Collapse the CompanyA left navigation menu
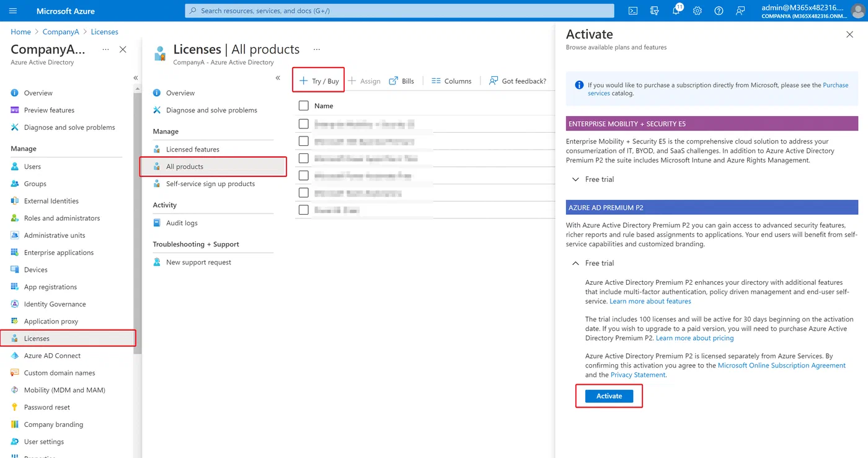The height and width of the screenshot is (458, 868). 136,78
